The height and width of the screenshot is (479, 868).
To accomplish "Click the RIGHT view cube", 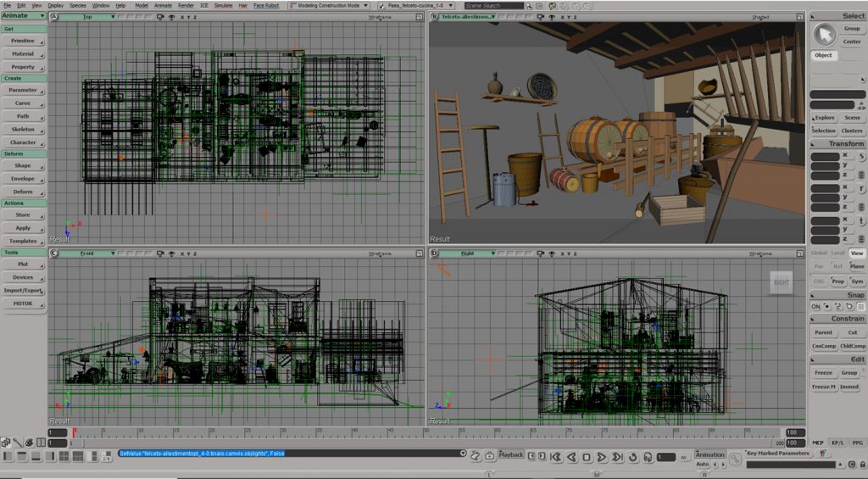I will pos(781,282).
